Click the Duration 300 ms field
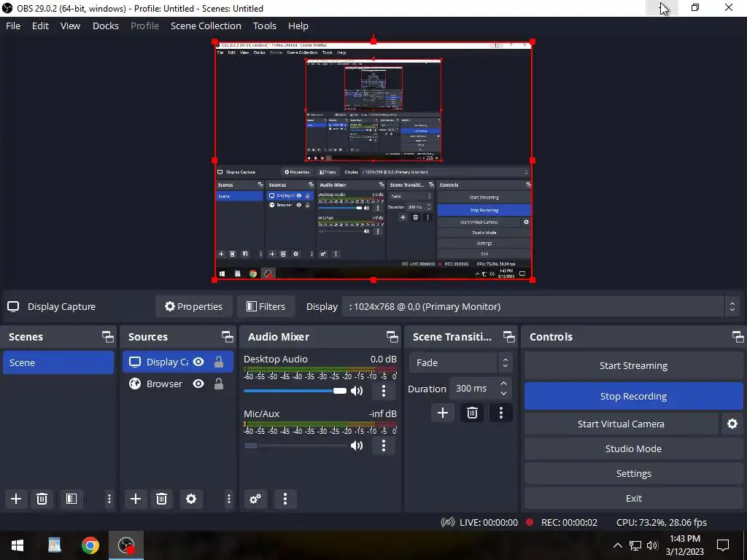Screen dimensions: 747x560 (x=481, y=389)
